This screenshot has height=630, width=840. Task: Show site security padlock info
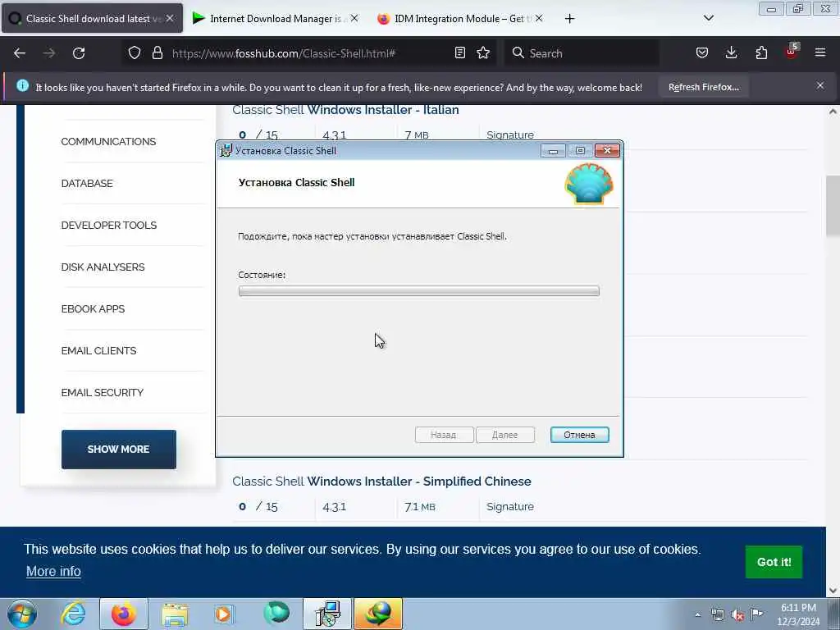[x=157, y=52]
